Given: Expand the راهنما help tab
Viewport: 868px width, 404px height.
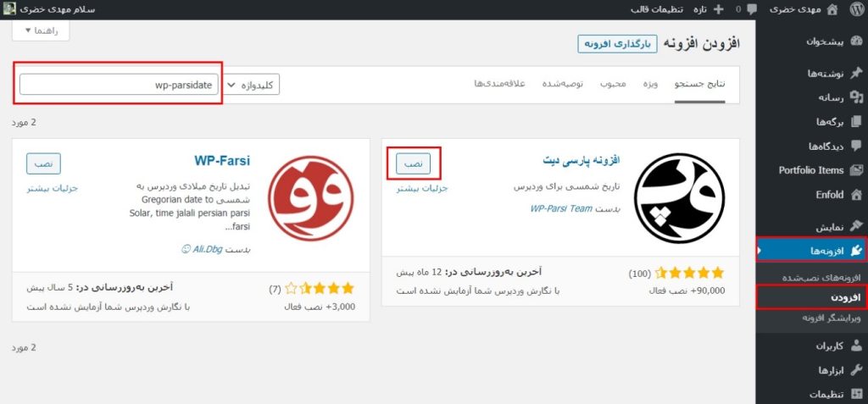Looking at the screenshot, I should (41, 30).
